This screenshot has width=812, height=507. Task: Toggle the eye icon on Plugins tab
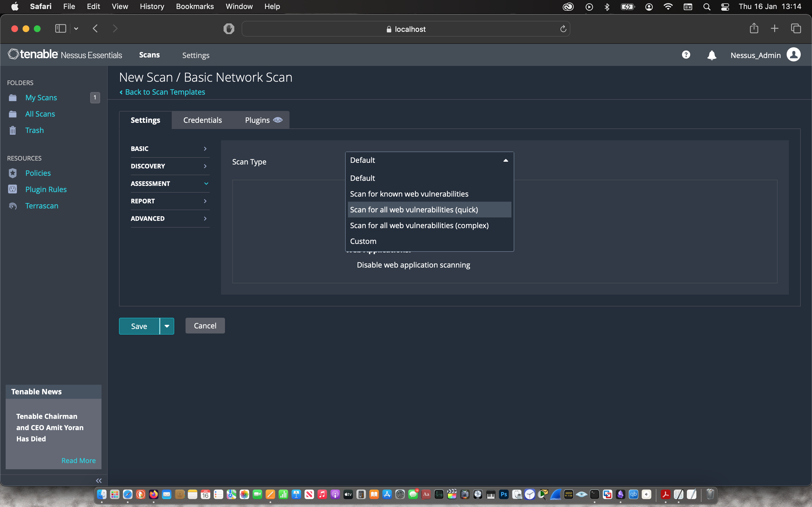(278, 120)
